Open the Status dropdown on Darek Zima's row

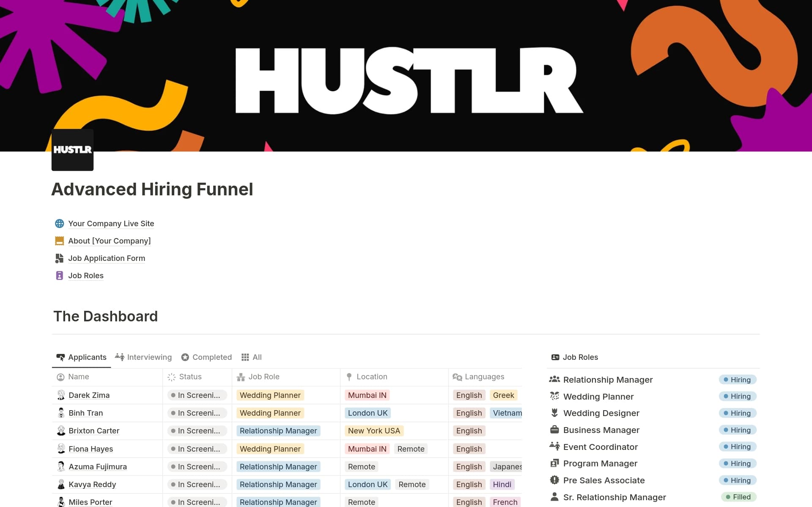198,395
